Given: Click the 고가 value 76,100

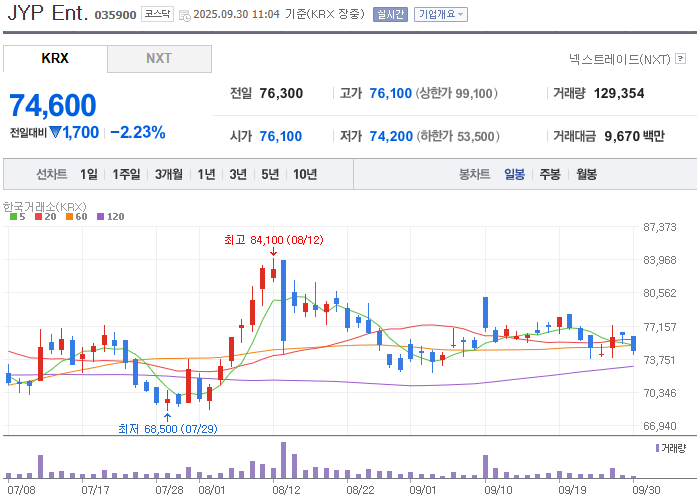Looking at the screenshot, I should pos(391,93).
